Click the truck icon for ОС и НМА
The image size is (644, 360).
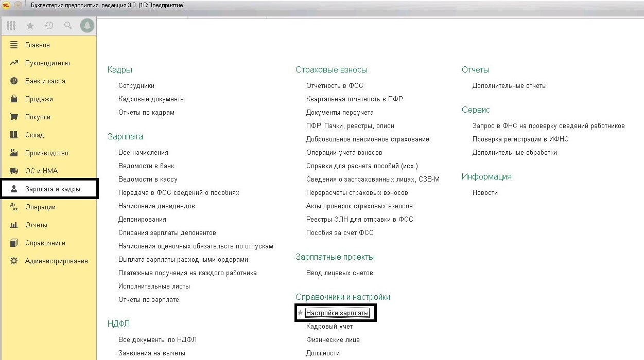(x=14, y=171)
